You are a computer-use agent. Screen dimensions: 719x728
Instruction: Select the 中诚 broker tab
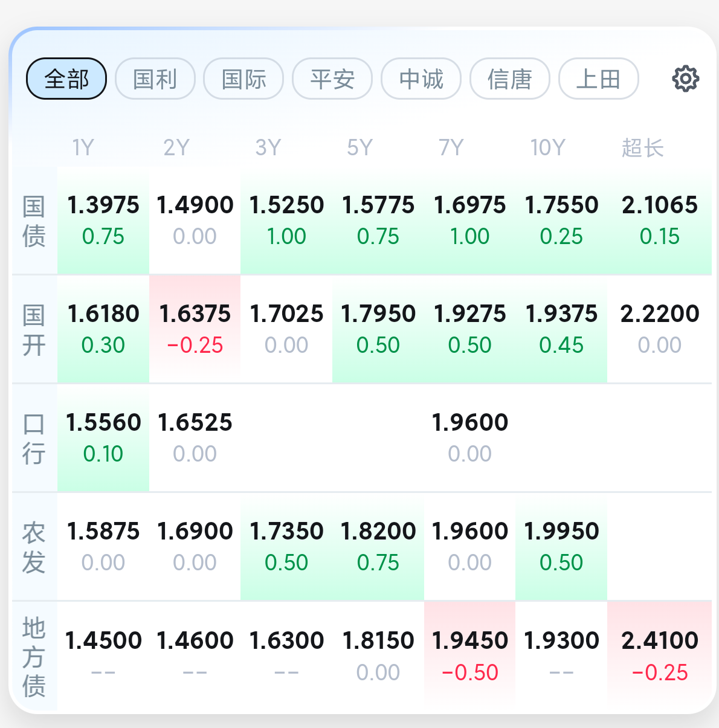click(421, 79)
